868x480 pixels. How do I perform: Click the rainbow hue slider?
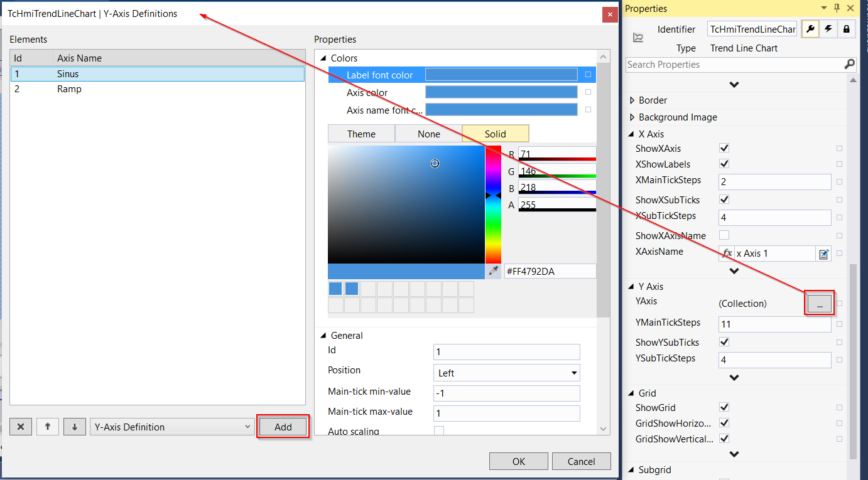tap(493, 205)
